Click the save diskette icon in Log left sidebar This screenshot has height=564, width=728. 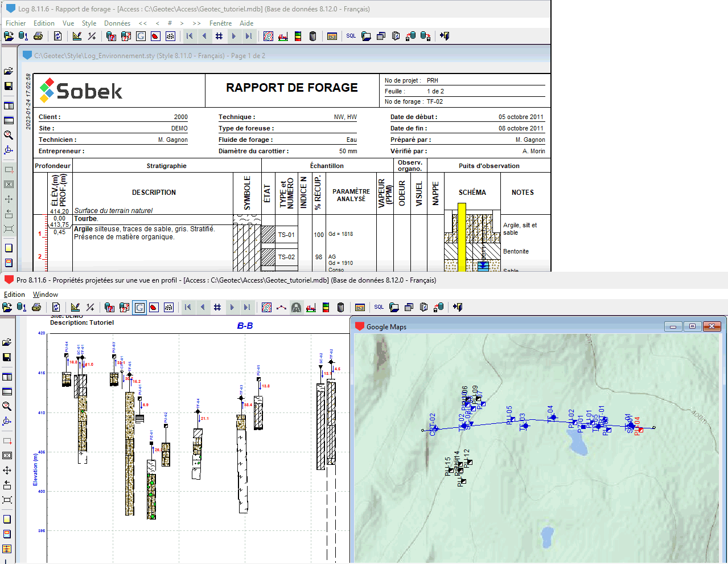pos(9,86)
